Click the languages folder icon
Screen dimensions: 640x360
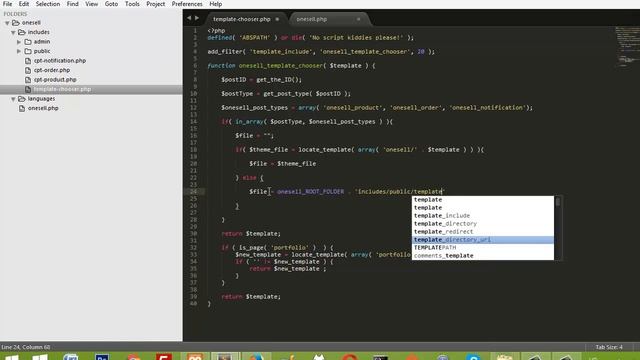(22, 99)
